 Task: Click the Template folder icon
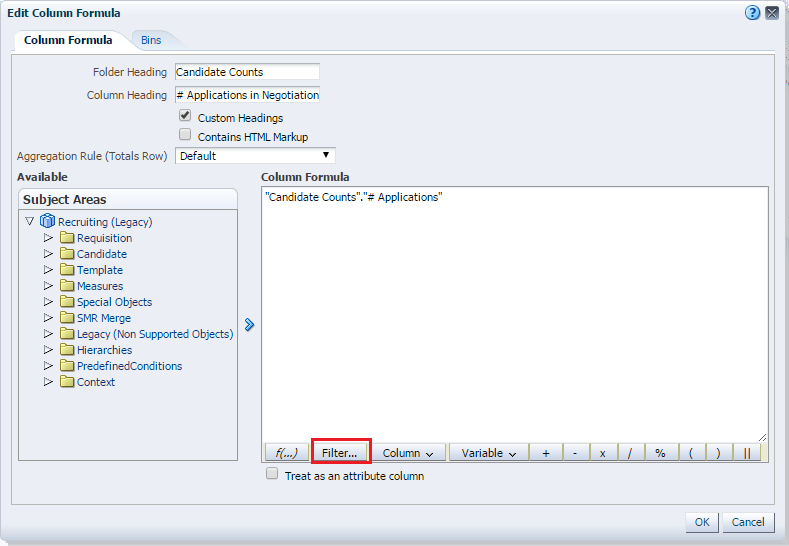[67, 270]
